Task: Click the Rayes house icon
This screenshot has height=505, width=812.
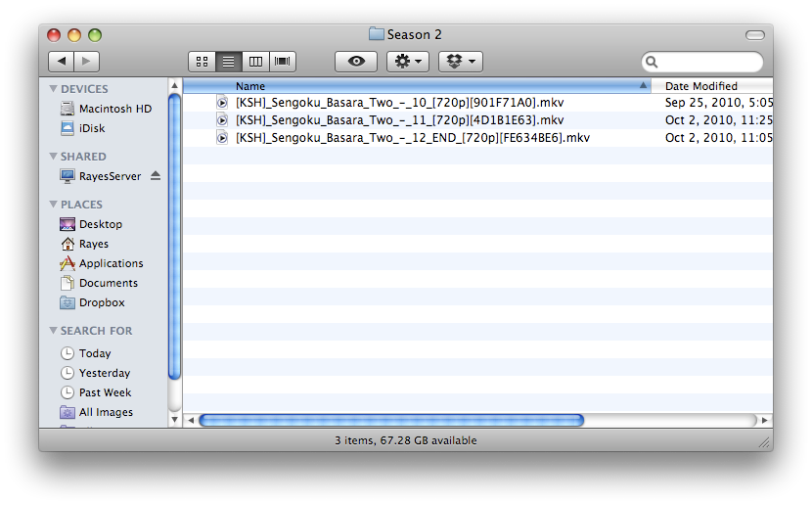Action: click(x=68, y=244)
